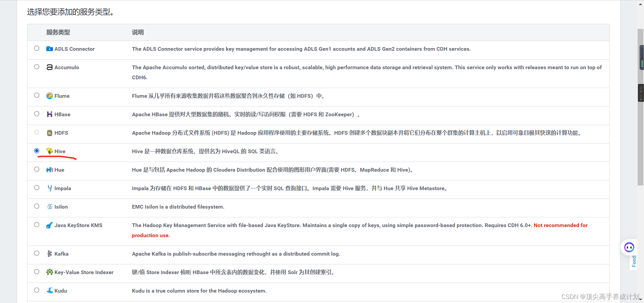Click the Hue service icon

pyautogui.click(x=49, y=170)
